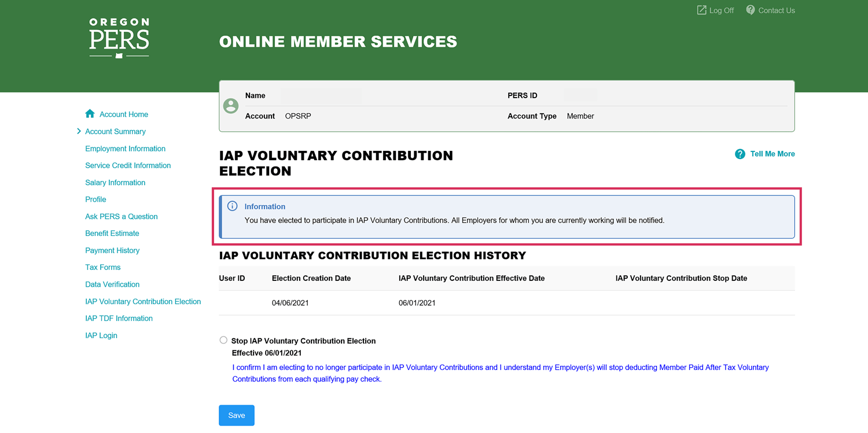Click the Tell Me More help icon
The width and height of the screenshot is (868, 433).
coord(740,154)
